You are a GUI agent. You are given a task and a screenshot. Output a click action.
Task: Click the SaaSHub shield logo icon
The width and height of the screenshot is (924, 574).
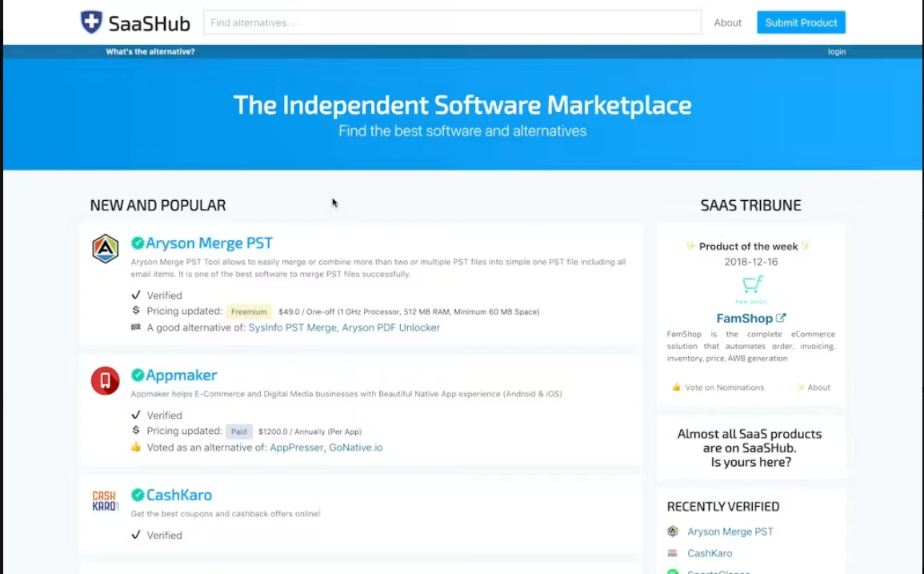coord(91,22)
